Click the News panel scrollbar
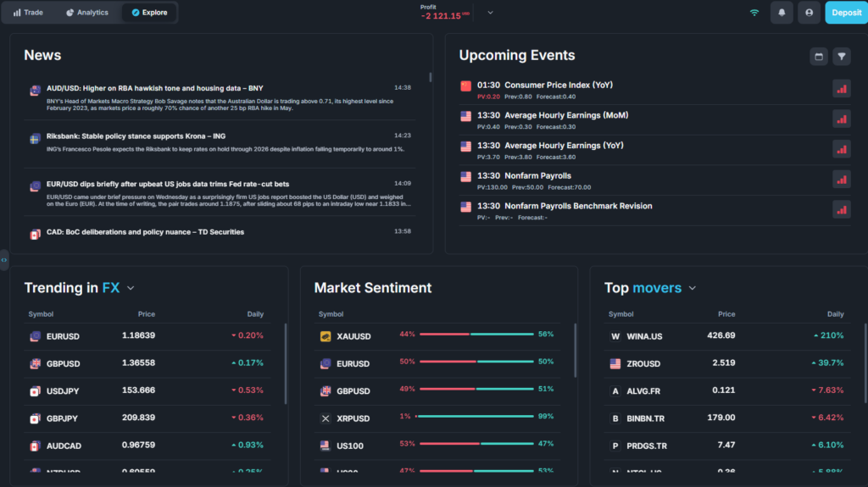 430,77
